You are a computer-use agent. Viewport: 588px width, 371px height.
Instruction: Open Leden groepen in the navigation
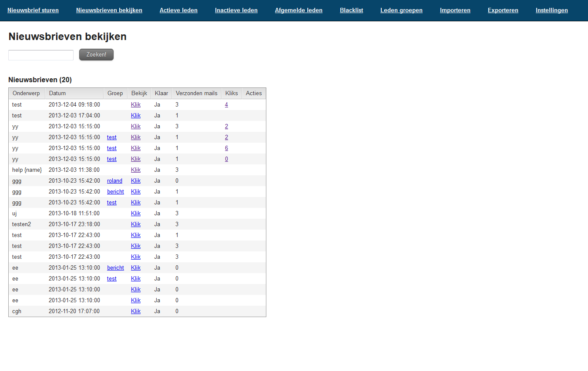point(401,10)
